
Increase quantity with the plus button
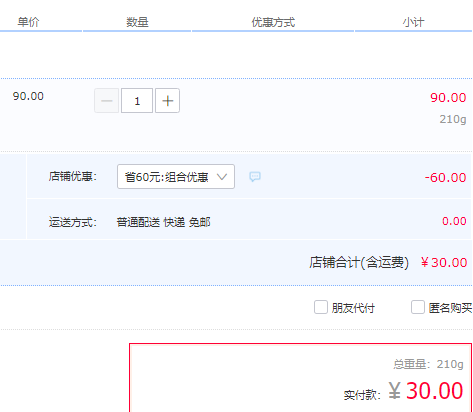[167, 101]
